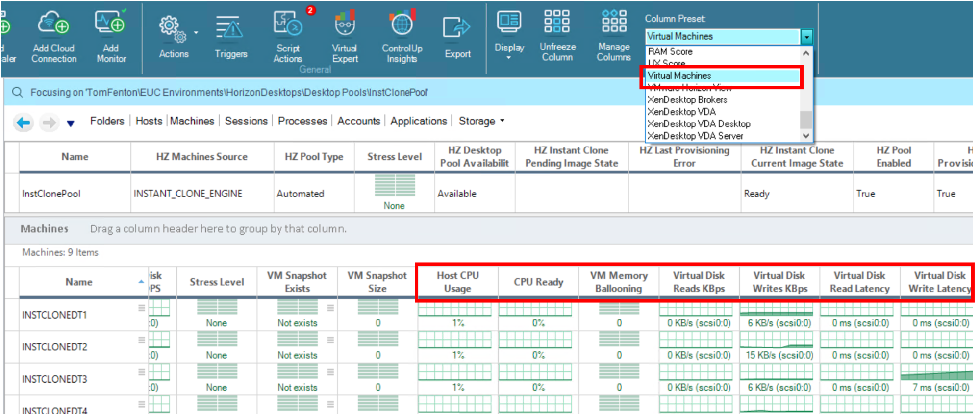Switch to the Machines view

pyautogui.click(x=192, y=121)
